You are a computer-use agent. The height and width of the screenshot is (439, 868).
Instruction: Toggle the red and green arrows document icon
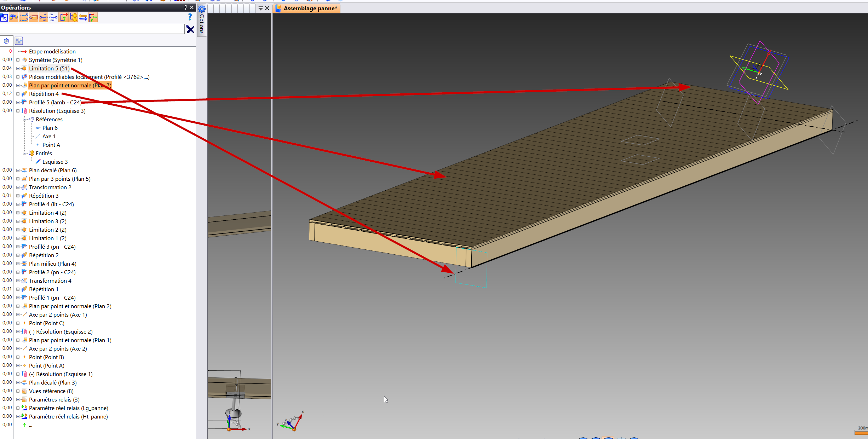click(x=63, y=17)
